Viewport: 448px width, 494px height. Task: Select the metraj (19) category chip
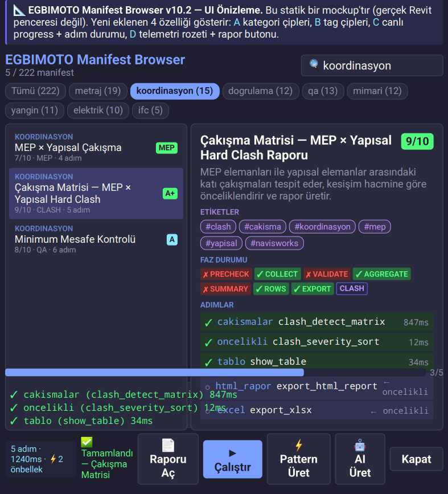click(98, 91)
